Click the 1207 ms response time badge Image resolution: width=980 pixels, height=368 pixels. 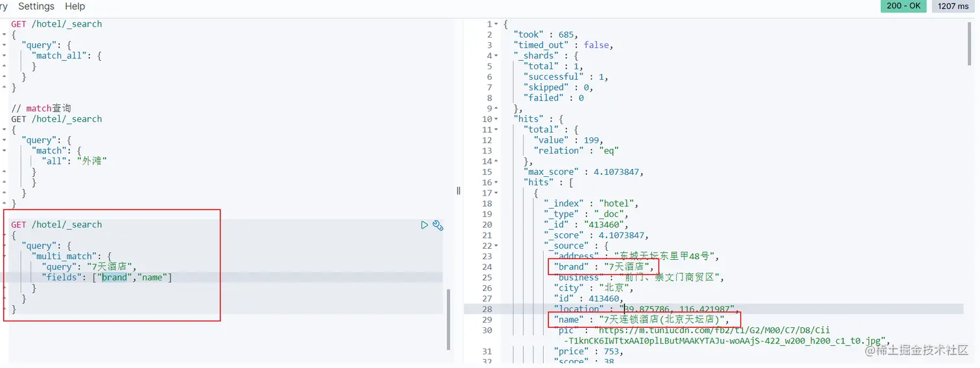953,6
